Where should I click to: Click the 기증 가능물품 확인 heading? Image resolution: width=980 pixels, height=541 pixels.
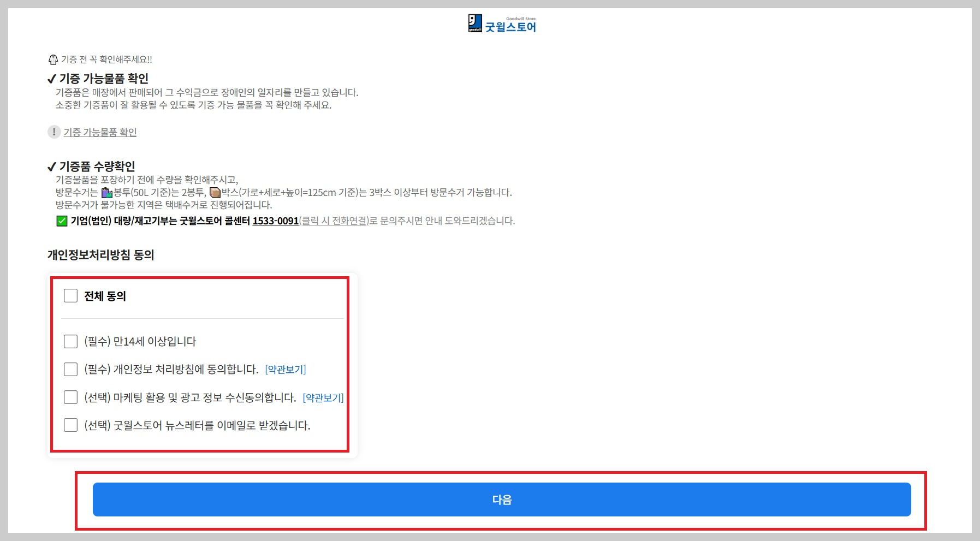(x=104, y=79)
